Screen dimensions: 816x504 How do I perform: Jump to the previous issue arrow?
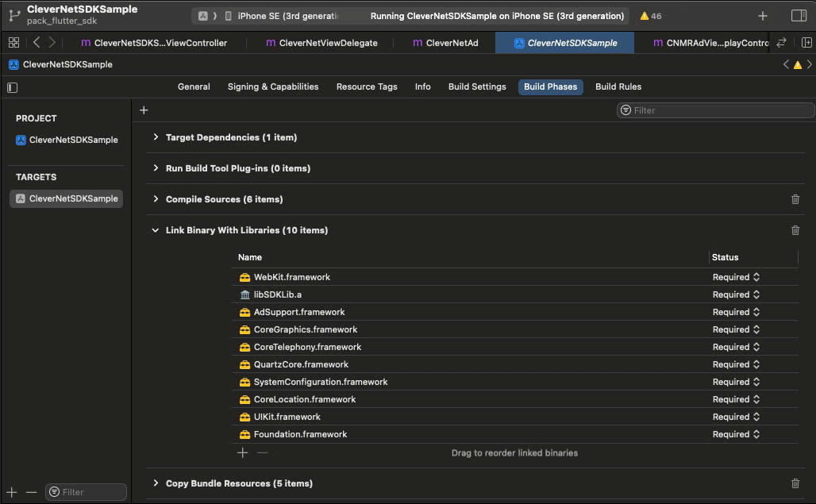(x=786, y=64)
